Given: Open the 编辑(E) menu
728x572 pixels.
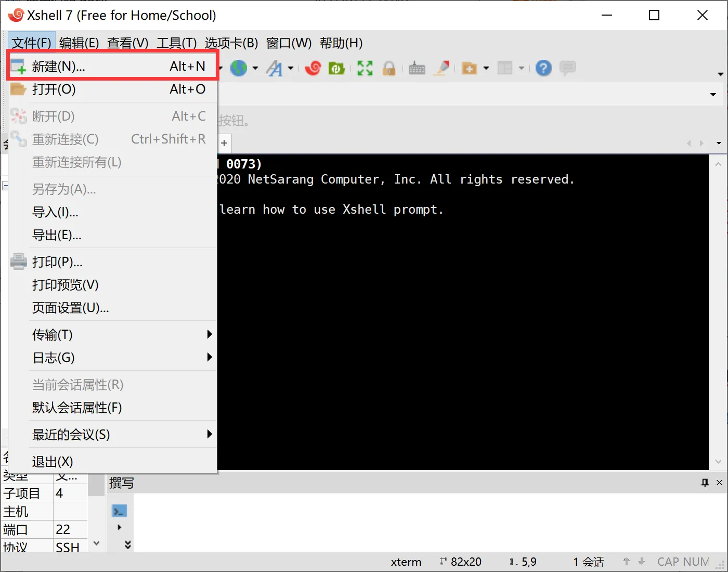Looking at the screenshot, I should point(79,43).
